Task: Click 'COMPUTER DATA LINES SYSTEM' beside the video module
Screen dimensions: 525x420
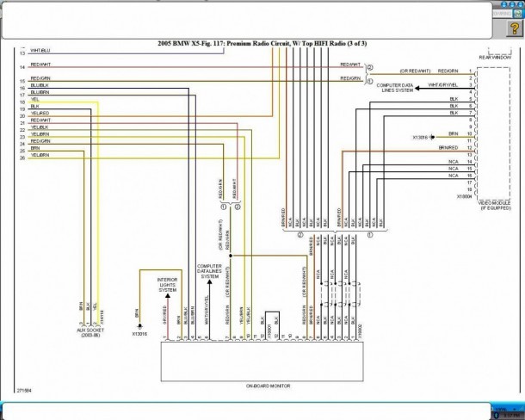Action: [x=395, y=88]
